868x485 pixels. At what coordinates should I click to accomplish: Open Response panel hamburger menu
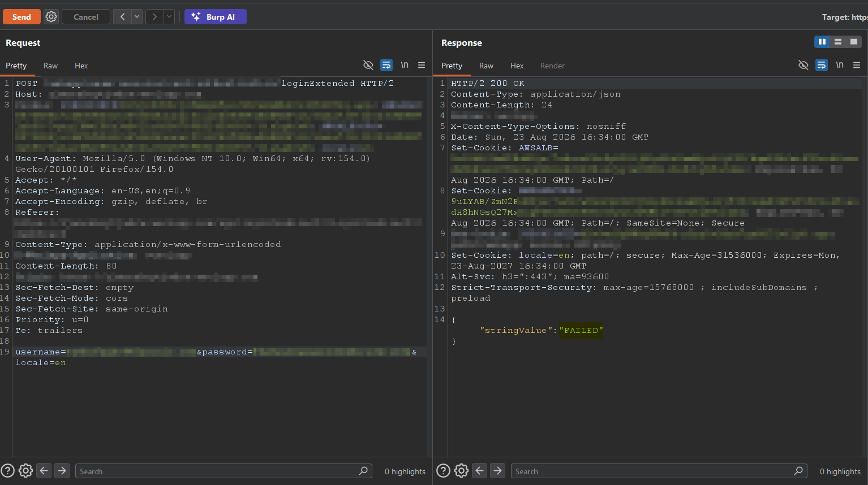tap(857, 65)
